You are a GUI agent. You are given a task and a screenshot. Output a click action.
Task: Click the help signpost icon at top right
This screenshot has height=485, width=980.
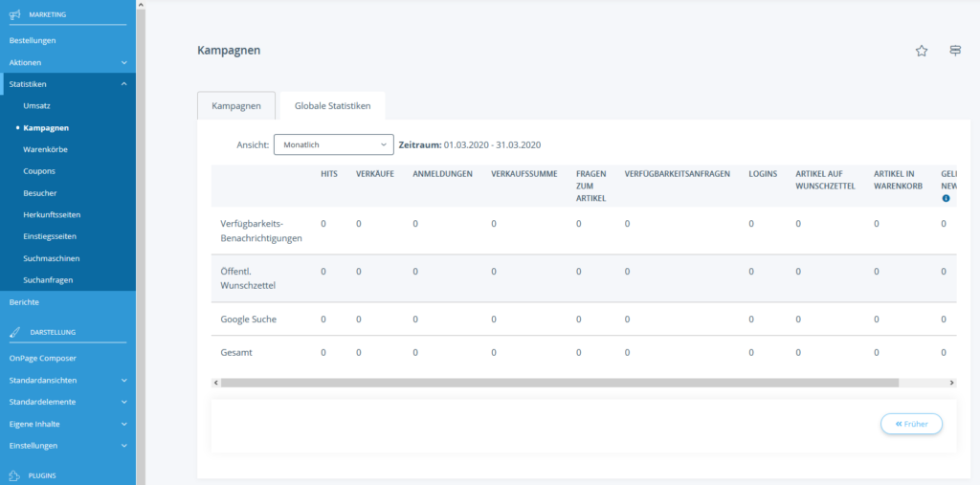pyautogui.click(x=955, y=51)
